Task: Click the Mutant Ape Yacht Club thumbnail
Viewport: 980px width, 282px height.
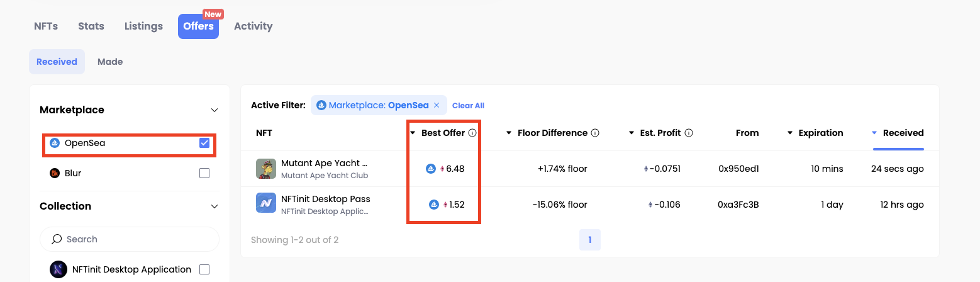Action: tap(266, 169)
